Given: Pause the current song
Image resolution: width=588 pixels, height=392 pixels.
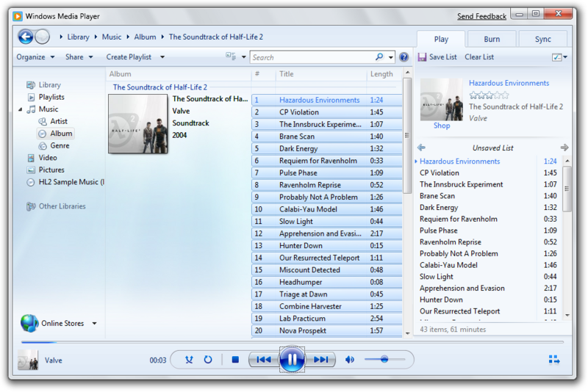Looking at the screenshot, I should coord(292,360).
